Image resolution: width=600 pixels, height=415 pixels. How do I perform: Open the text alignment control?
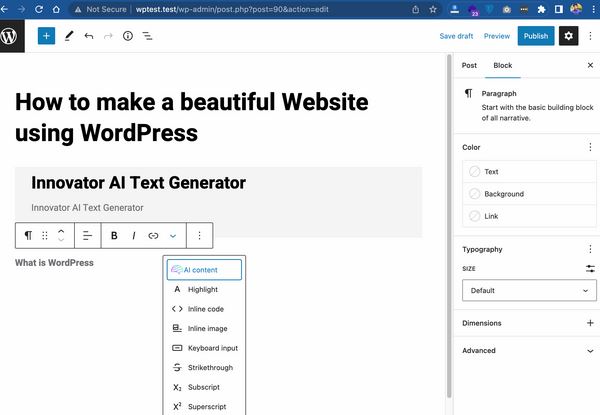[x=88, y=236]
